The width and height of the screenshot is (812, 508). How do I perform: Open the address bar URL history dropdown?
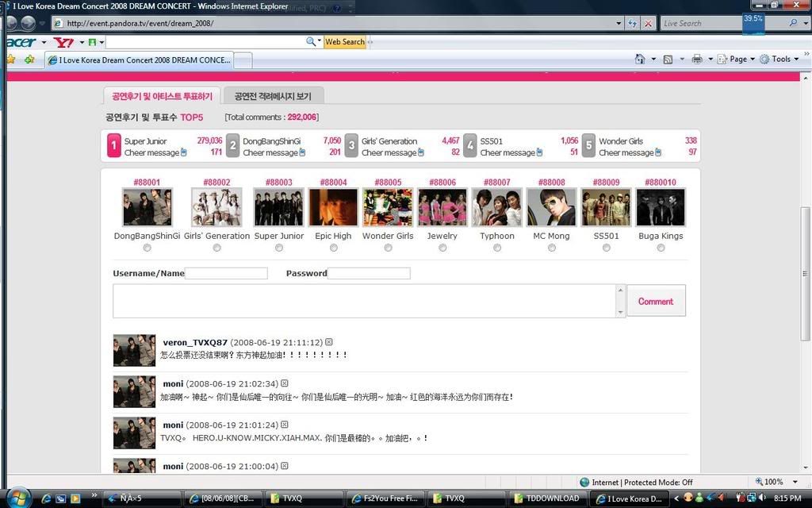619,23
